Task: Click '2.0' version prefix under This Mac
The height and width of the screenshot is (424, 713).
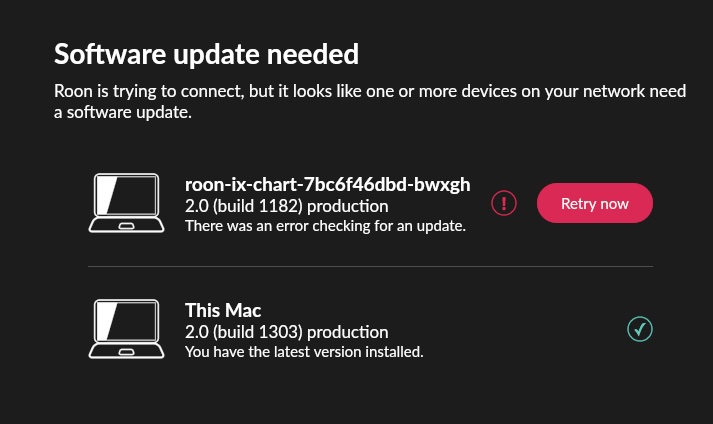Action: 196,332
